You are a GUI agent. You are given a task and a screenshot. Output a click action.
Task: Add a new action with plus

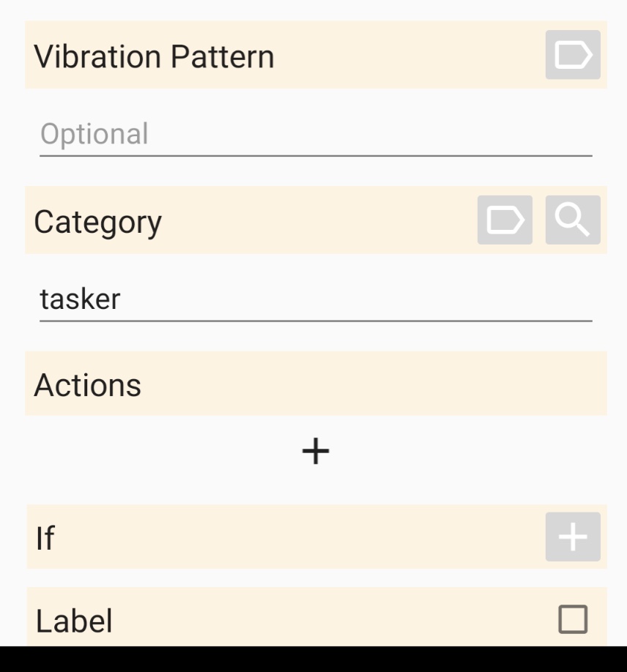pos(316,451)
